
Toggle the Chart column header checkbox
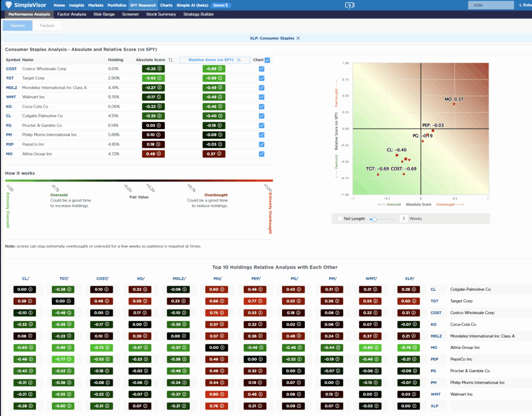coord(267,60)
